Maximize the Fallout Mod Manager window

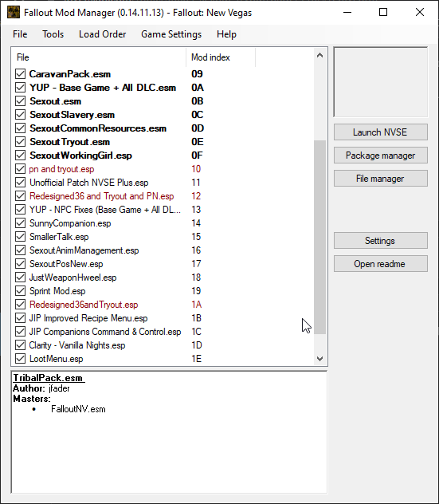tap(383, 13)
